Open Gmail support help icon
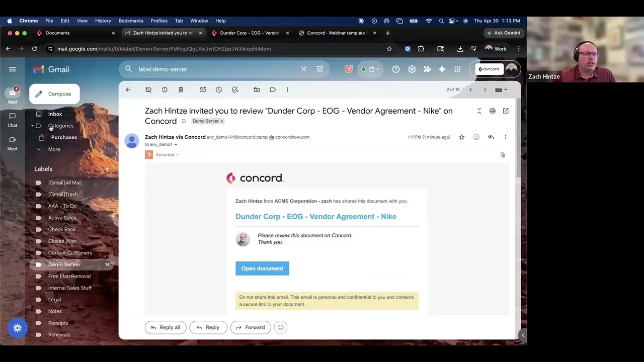644x362 pixels. coord(396,69)
